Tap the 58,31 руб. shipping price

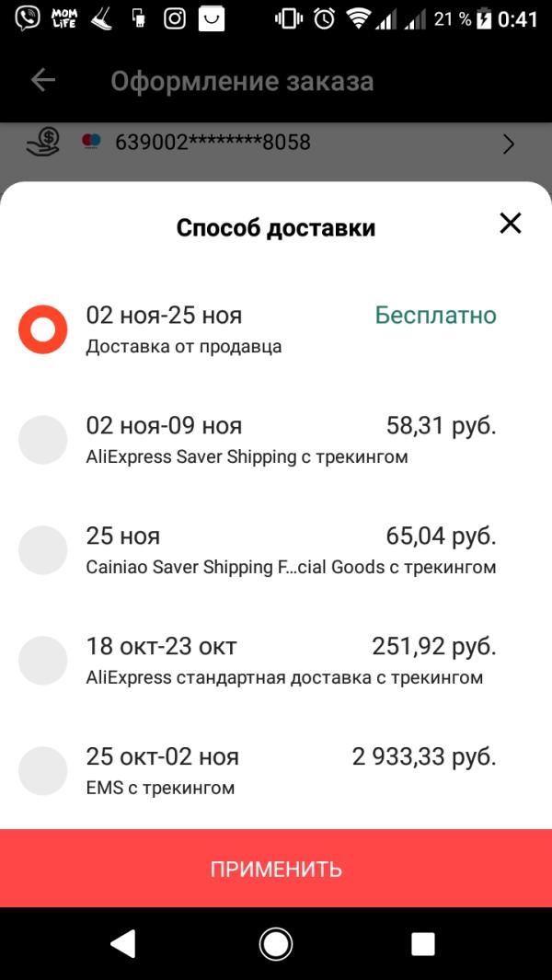pyautogui.click(x=441, y=426)
